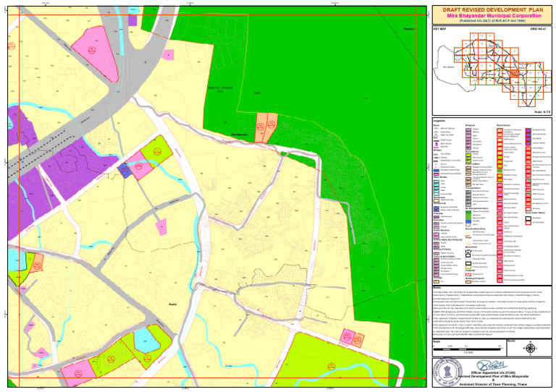
Task: Click the twin orange plots near Ghodbunder
Action: point(266,128)
